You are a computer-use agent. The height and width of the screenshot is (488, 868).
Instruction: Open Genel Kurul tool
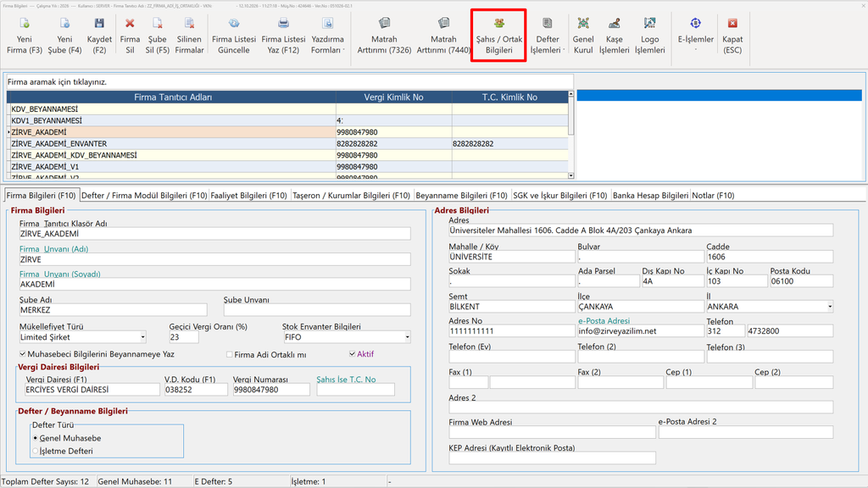coord(583,36)
